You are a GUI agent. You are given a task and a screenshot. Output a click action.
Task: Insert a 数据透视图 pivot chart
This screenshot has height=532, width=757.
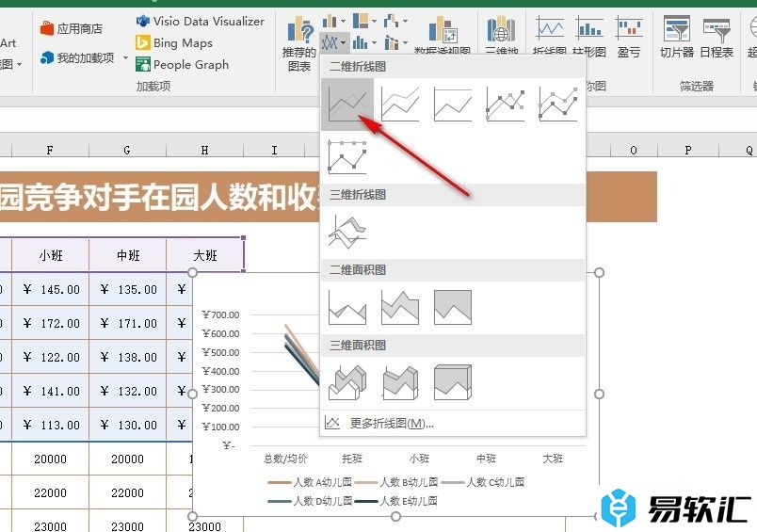[x=443, y=36]
